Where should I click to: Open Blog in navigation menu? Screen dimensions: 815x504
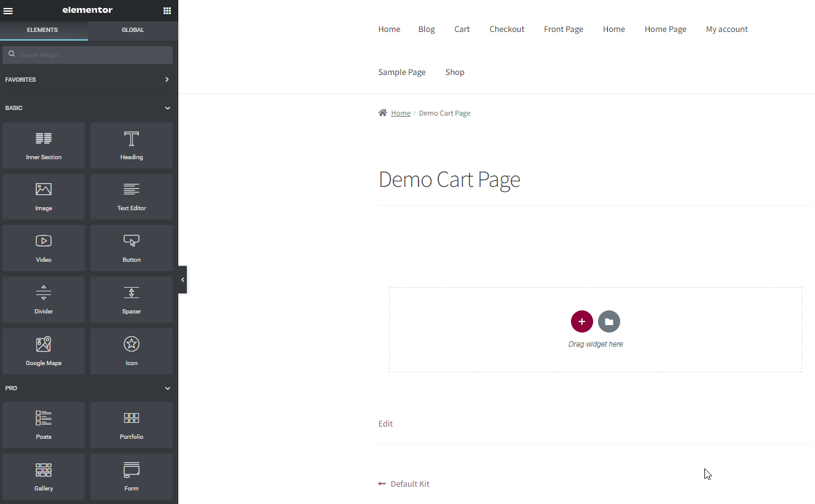pyautogui.click(x=427, y=29)
